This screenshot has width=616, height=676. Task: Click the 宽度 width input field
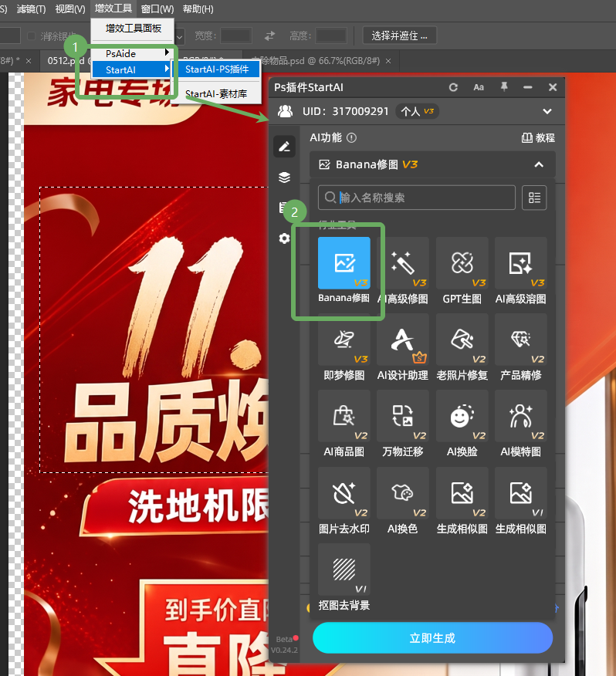point(236,35)
